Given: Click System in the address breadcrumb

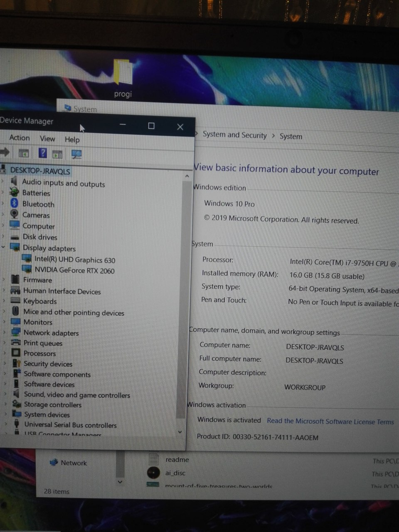Looking at the screenshot, I should tap(291, 136).
